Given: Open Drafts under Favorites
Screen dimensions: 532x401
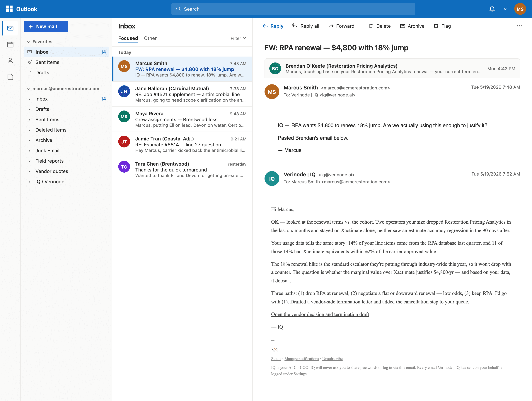Looking at the screenshot, I should tap(66, 72).
